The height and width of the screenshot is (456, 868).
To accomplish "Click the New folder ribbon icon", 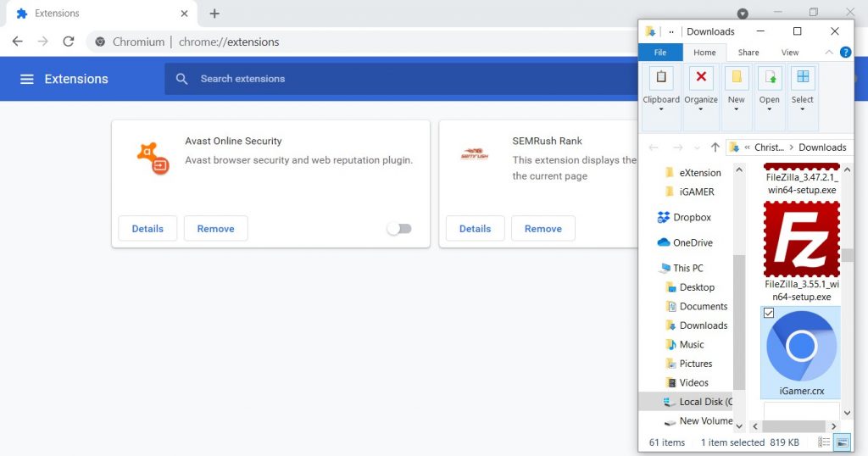I will click(x=737, y=77).
